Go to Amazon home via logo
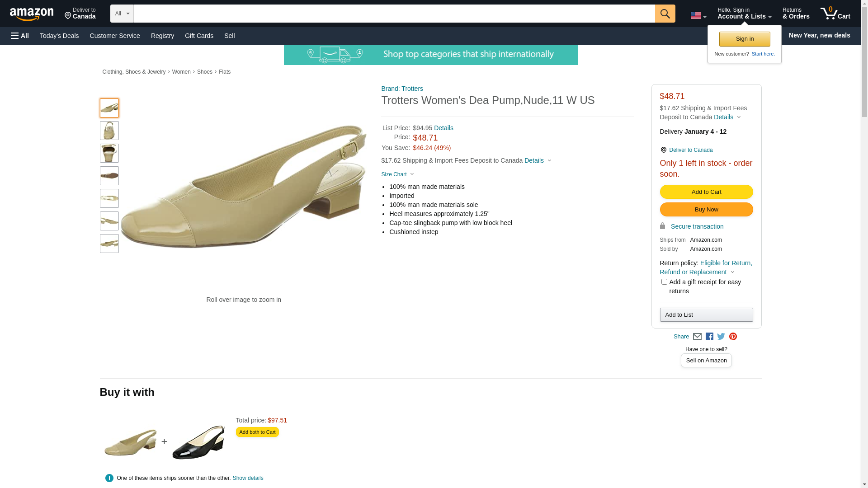The height and width of the screenshot is (488, 868). coord(32,14)
